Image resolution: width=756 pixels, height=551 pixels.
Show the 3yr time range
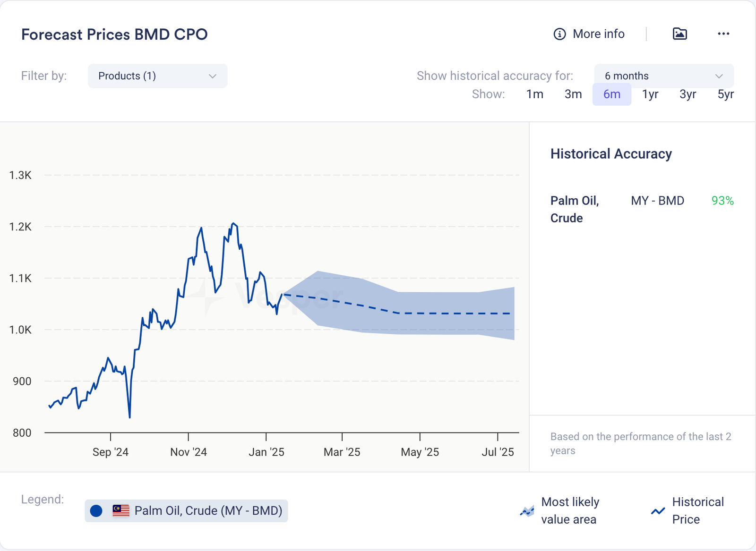click(687, 94)
